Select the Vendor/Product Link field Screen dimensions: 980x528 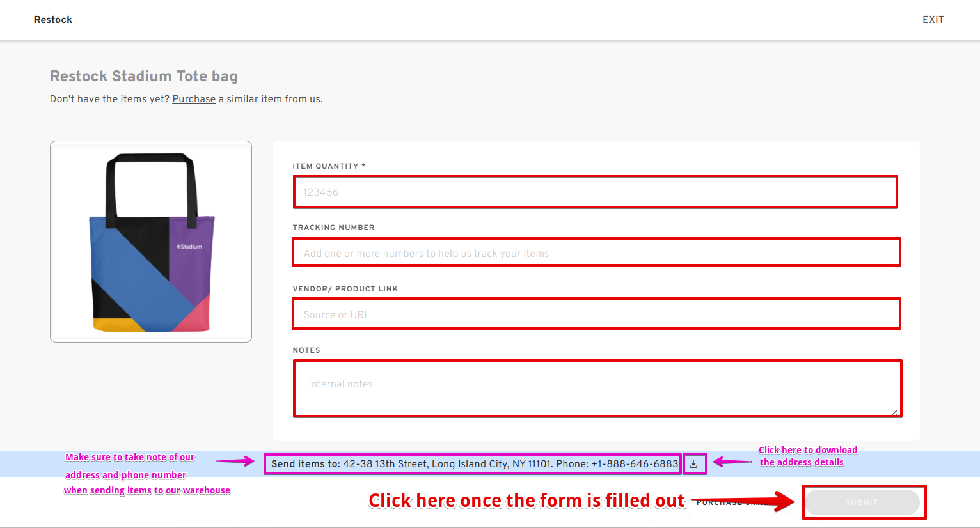[595, 314]
